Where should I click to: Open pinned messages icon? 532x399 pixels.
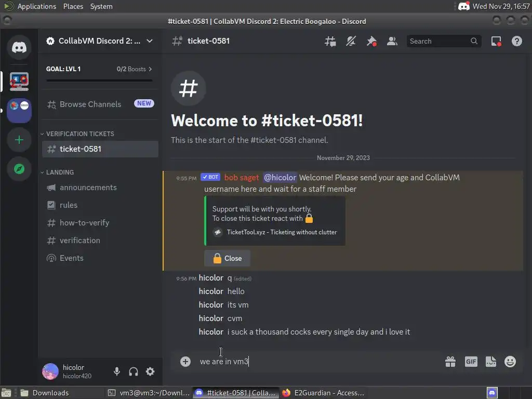tap(371, 42)
